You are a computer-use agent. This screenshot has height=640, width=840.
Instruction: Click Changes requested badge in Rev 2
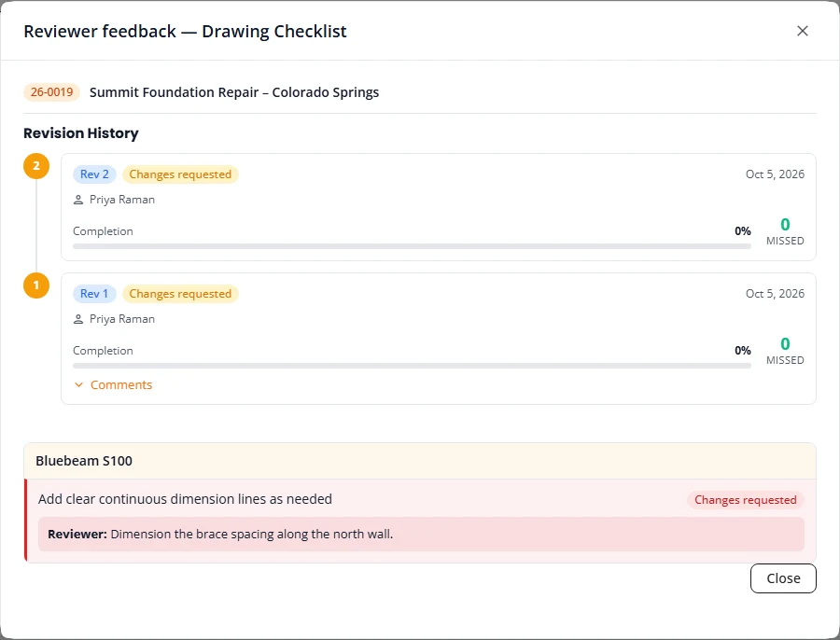180,174
